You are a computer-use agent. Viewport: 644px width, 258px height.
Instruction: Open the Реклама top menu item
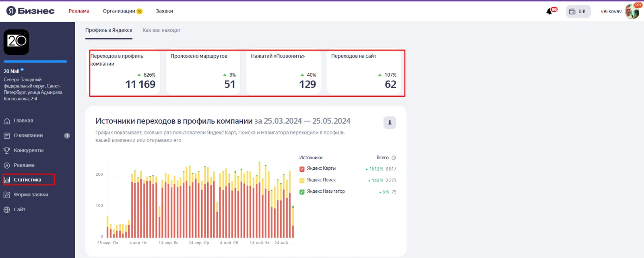pos(79,11)
